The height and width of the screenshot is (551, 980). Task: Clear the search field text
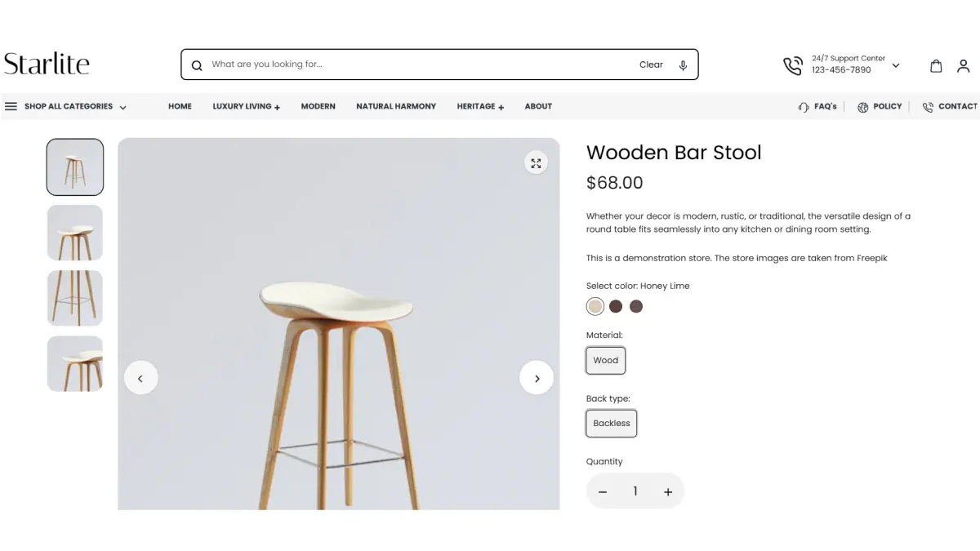[651, 64]
